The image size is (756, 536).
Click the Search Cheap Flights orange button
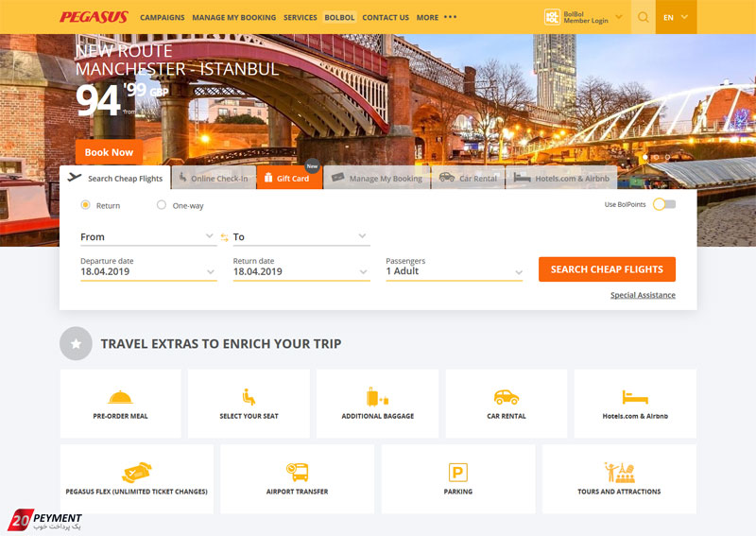tap(607, 269)
